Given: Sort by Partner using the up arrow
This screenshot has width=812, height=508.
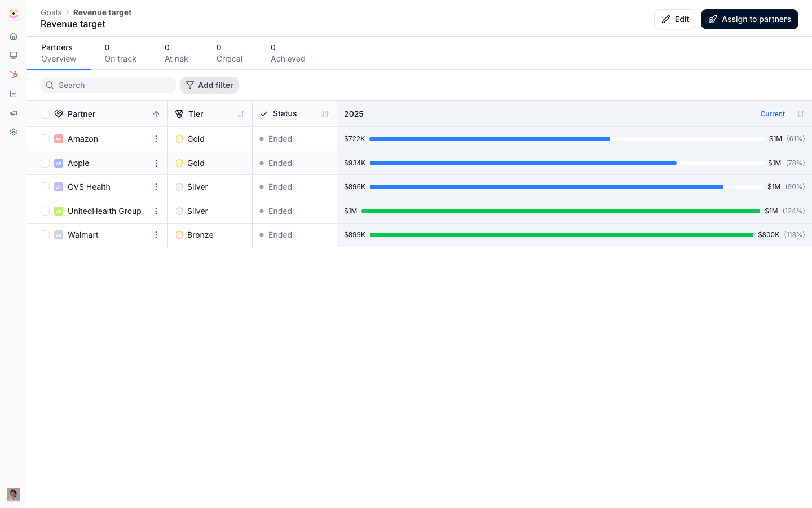Looking at the screenshot, I should click(x=156, y=114).
